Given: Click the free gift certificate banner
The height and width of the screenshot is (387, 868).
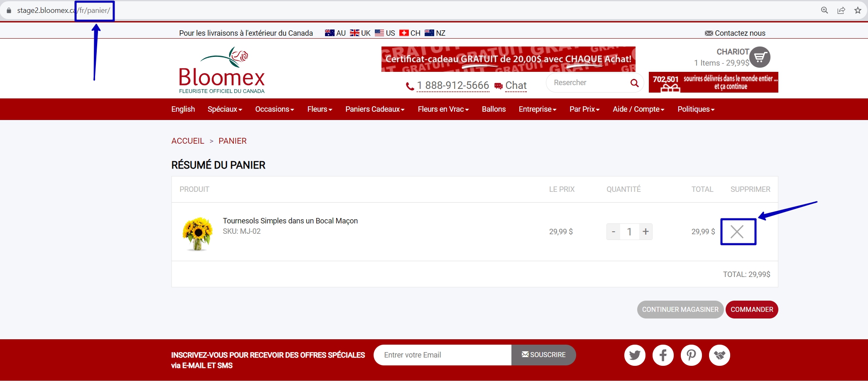Looking at the screenshot, I should pyautogui.click(x=509, y=59).
